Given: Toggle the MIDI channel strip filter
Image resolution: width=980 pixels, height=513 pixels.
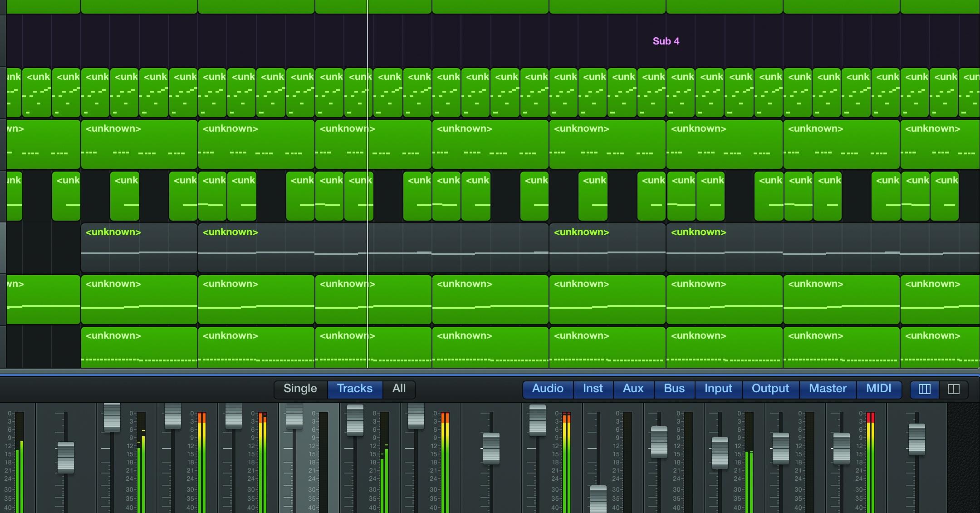Looking at the screenshot, I should coord(879,389).
